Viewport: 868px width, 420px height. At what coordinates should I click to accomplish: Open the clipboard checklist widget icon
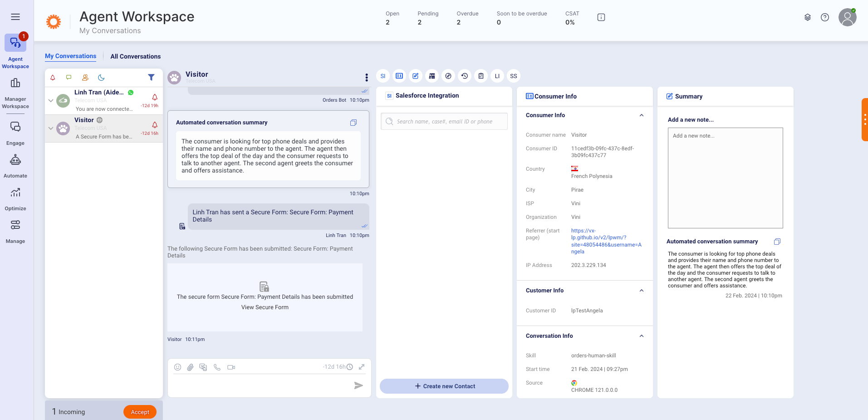481,76
